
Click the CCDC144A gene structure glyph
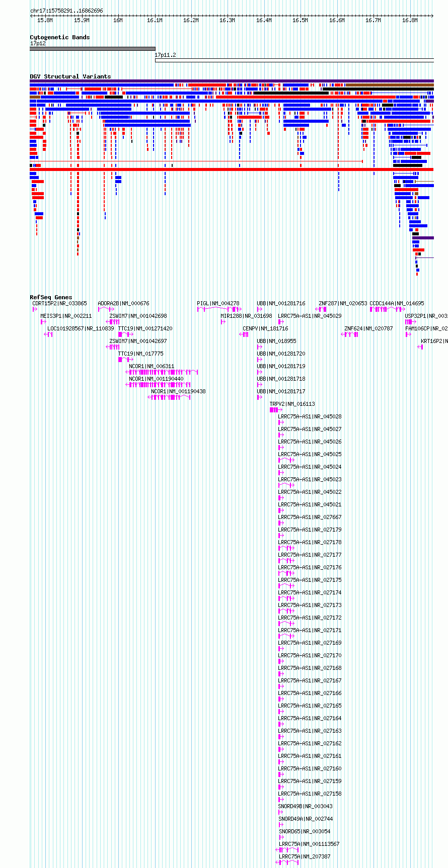pos(388,309)
